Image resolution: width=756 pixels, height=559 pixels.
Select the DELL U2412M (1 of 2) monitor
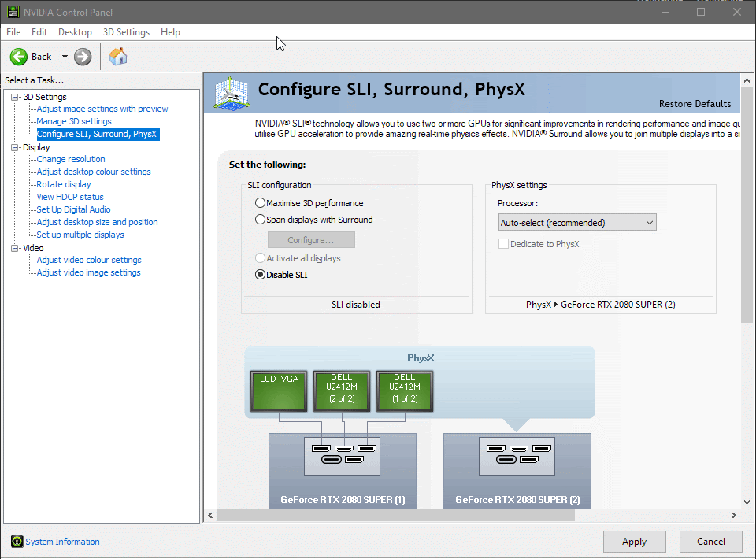pos(405,391)
